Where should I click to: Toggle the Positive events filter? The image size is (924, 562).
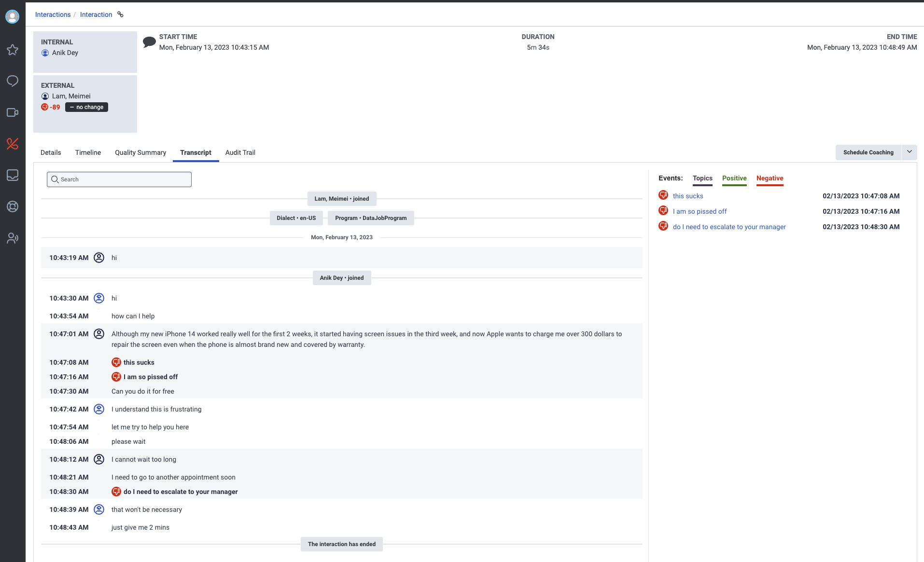734,178
